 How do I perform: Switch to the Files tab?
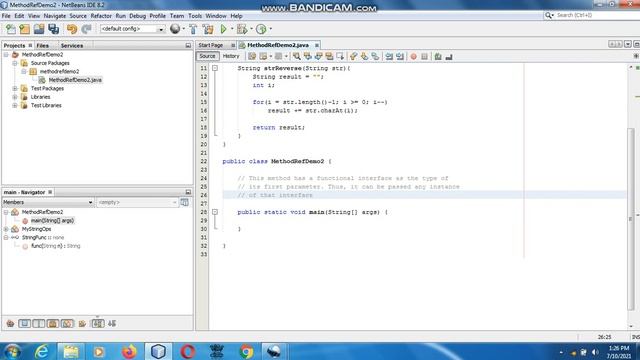click(x=42, y=46)
